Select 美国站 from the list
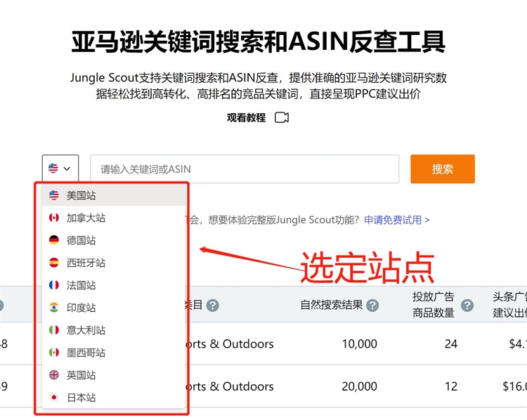Viewport: 527px width, 420px height. coord(114,195)
